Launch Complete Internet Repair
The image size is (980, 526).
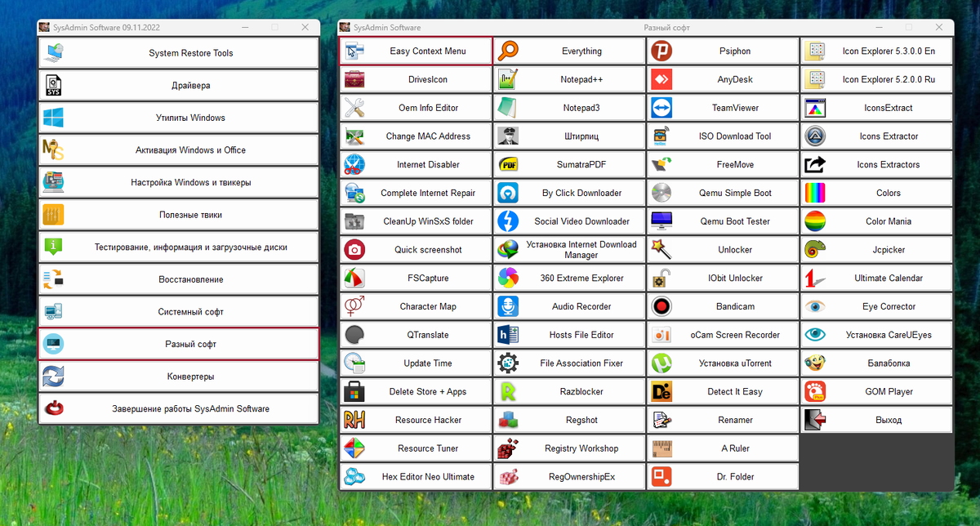pos(416,193)
